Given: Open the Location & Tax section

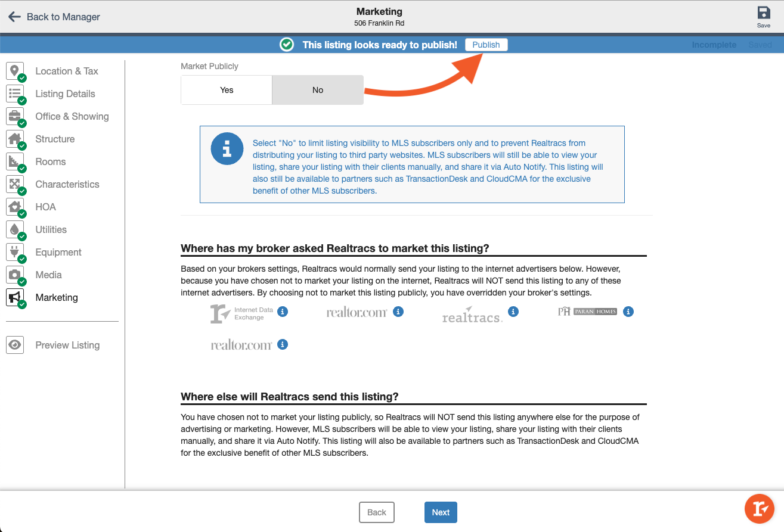Looking at the screenshot, I should click(x=66, y=71).
